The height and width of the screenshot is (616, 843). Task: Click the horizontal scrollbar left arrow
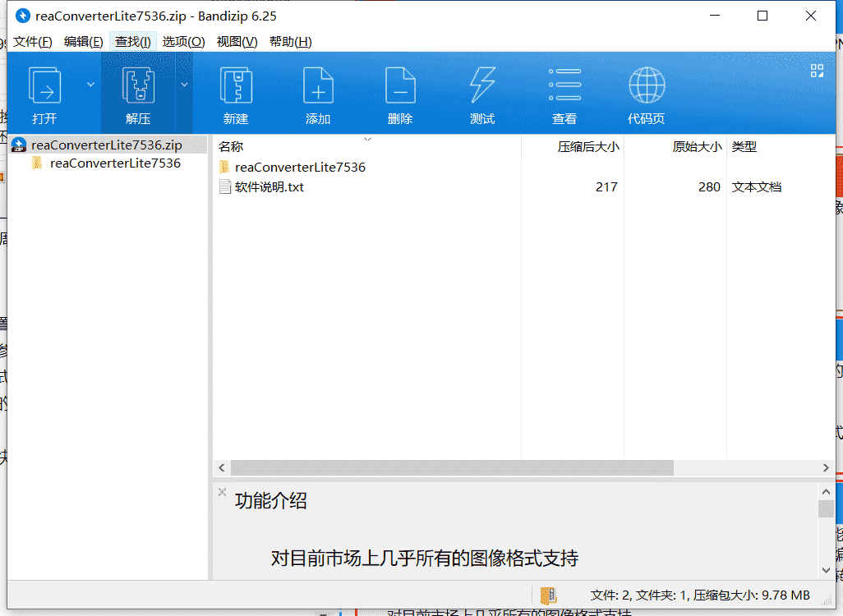coord(222,468)
